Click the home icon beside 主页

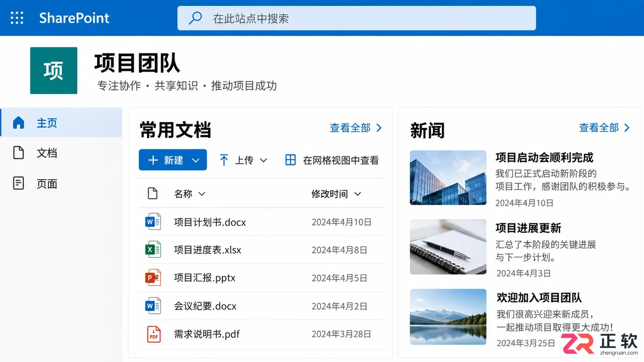[x=18, y=122]
